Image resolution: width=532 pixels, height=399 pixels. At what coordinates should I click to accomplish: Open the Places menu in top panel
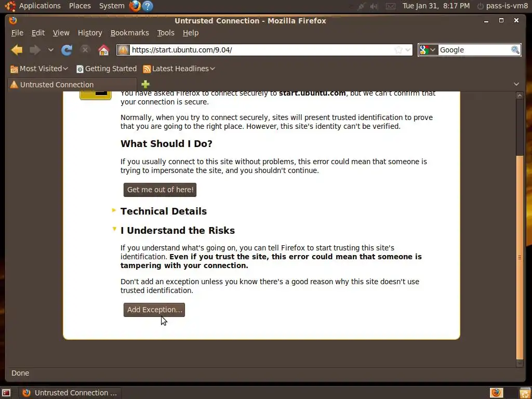coord(79,6)
